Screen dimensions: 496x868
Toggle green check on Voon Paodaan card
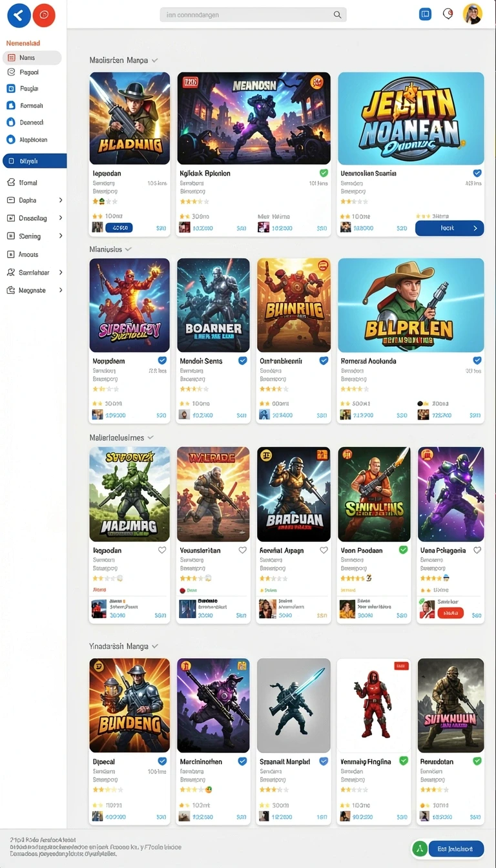(404, 550)
